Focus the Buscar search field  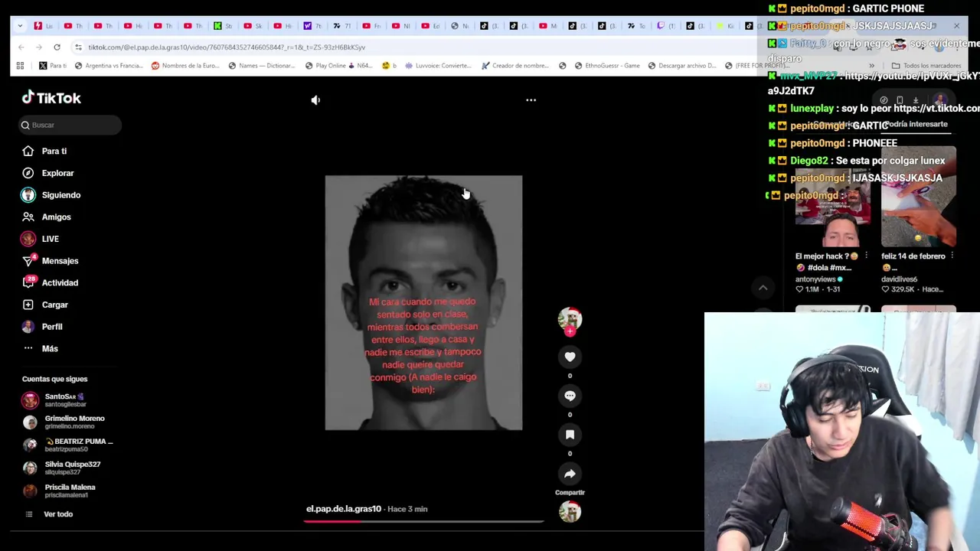click(x=70, y=125)
